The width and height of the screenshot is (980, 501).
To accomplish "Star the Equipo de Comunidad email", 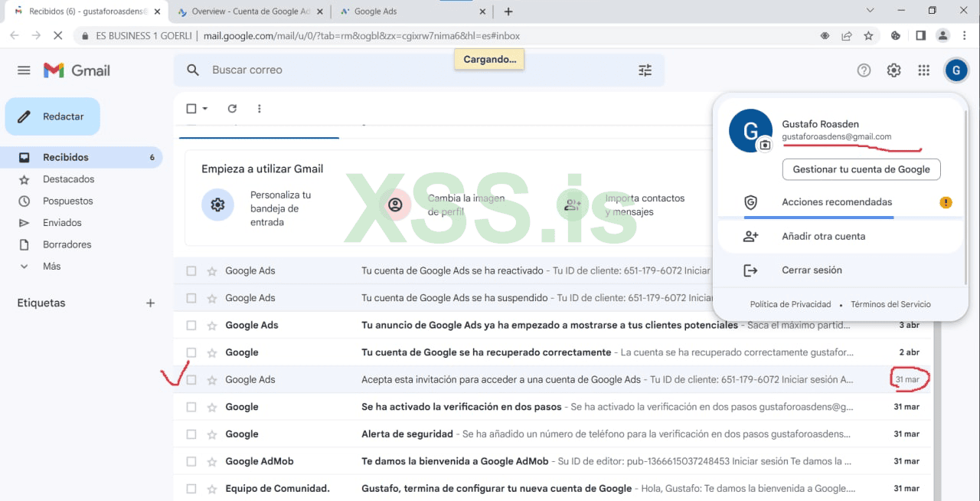I will coord(212,489).
